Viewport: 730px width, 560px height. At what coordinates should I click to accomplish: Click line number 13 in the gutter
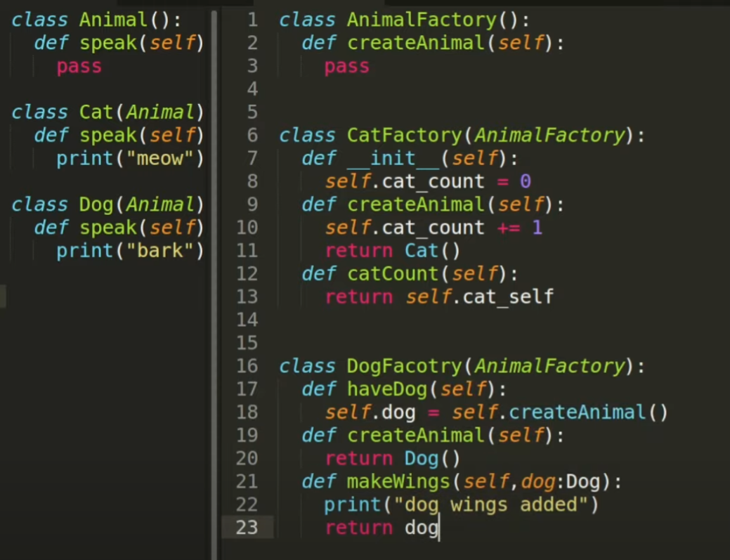coord(247,297)
